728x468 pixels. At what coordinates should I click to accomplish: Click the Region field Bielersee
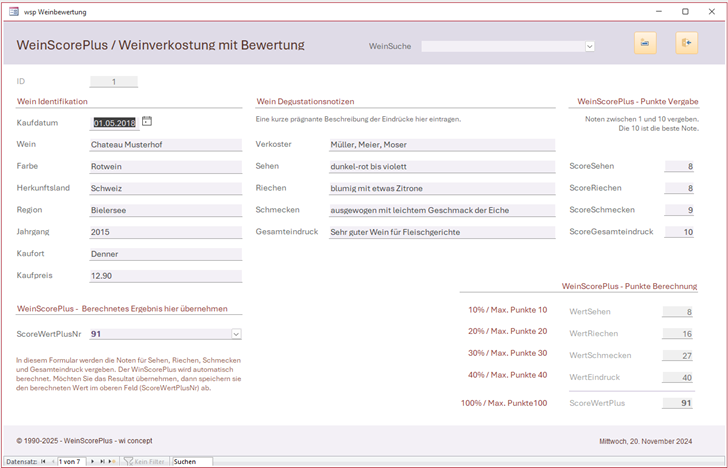click(x=166, y=210)
